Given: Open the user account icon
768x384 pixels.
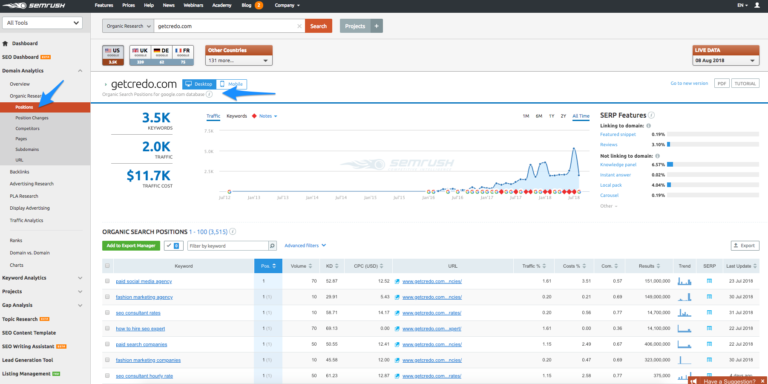Looking at the screenshot, I should click(758, 5).
